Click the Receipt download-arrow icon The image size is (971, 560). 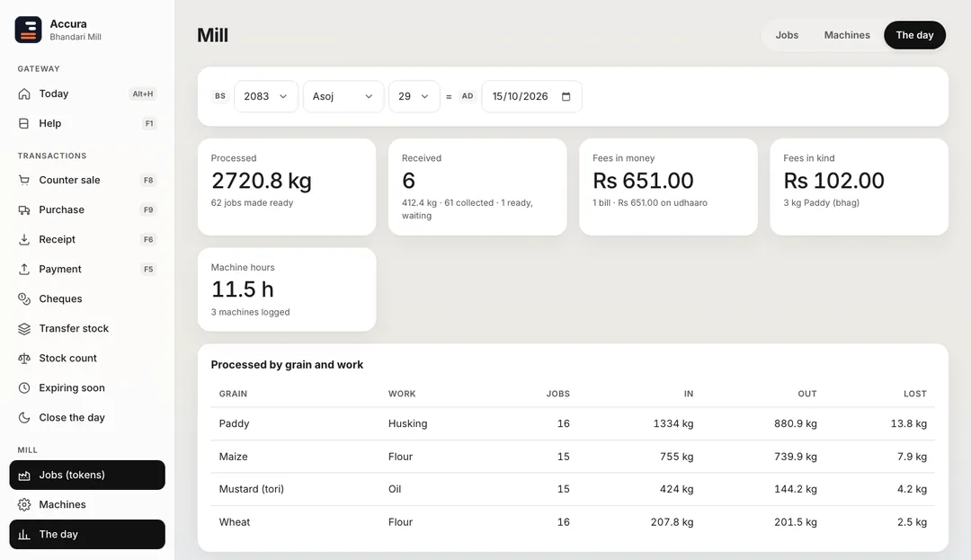(24, 239)
